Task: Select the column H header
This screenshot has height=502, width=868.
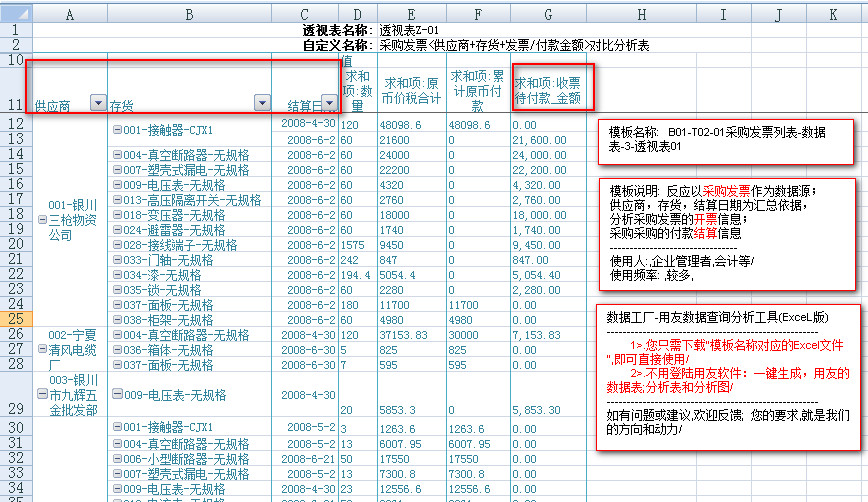Action: pyautogui.click(x=641, y=16)
